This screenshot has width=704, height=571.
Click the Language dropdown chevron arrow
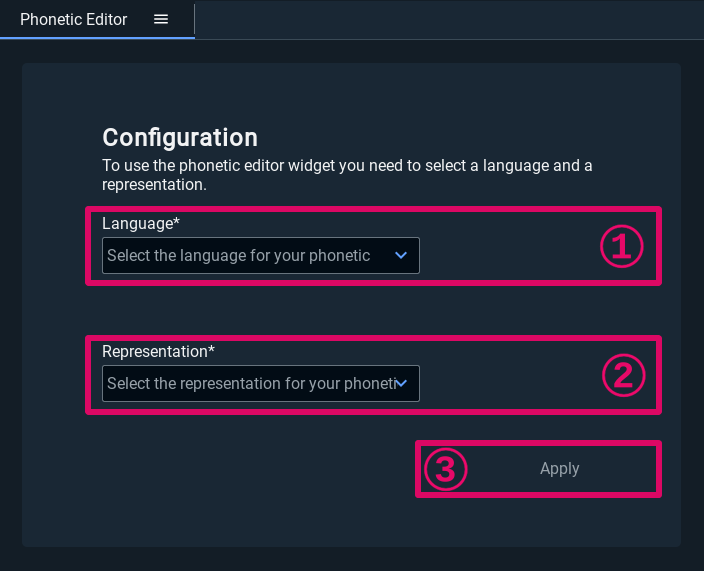(401, 256)
